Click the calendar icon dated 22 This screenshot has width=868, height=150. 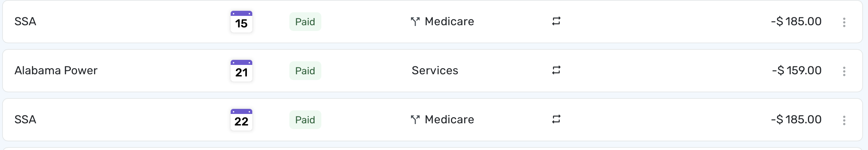[241, 120]
